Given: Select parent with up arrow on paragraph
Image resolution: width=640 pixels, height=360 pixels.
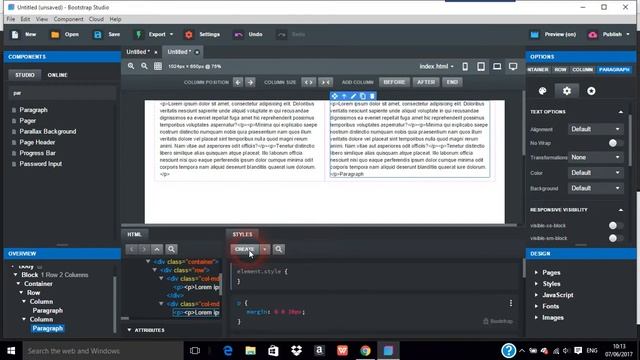Looking at the screenshot, I should (x=344, y=96).
